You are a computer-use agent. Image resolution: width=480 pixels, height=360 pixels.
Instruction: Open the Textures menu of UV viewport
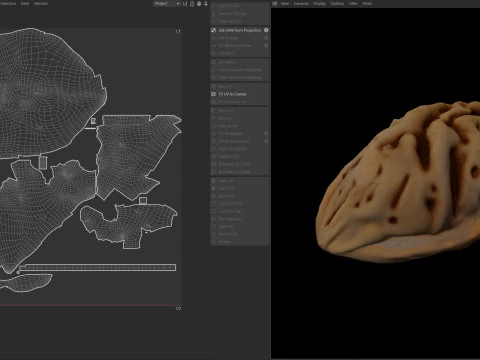(41, 3)
